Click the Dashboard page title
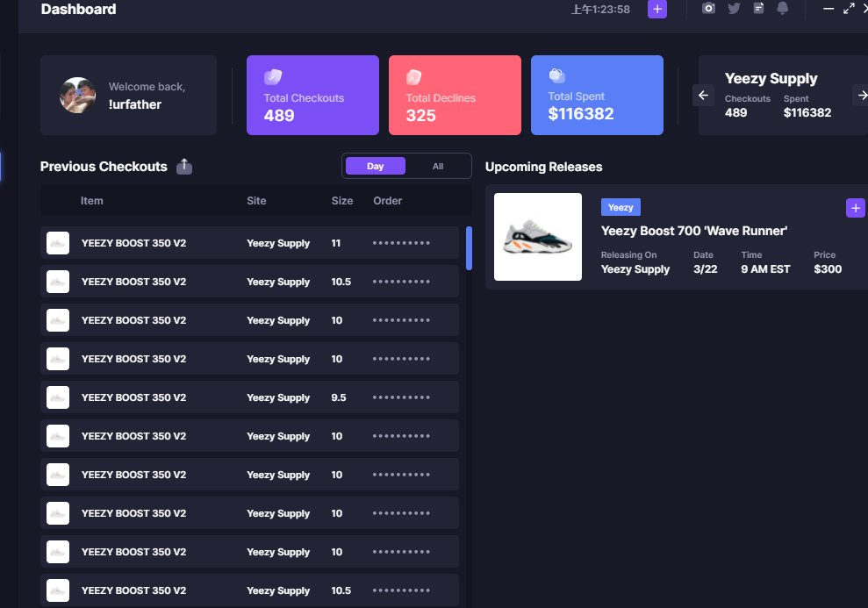Viewport: 868px width, 608px height. 79,9
